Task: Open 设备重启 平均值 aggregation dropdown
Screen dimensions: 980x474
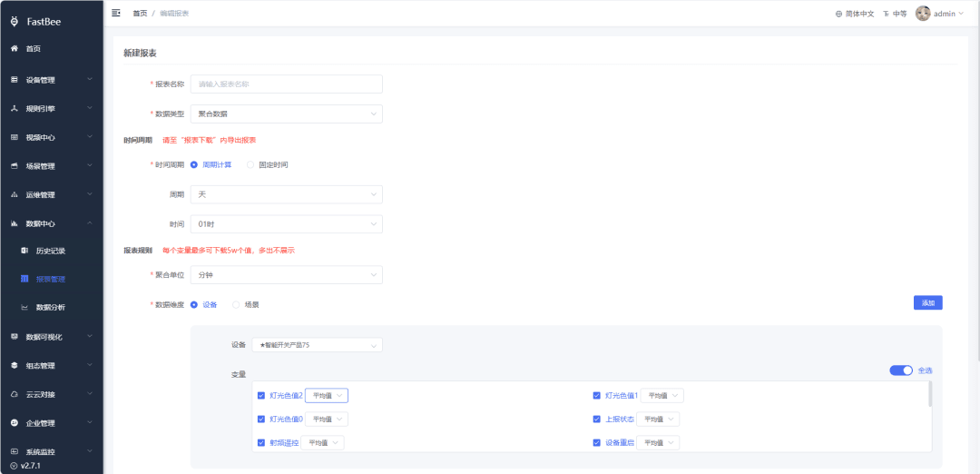Action: click(658, 443)
